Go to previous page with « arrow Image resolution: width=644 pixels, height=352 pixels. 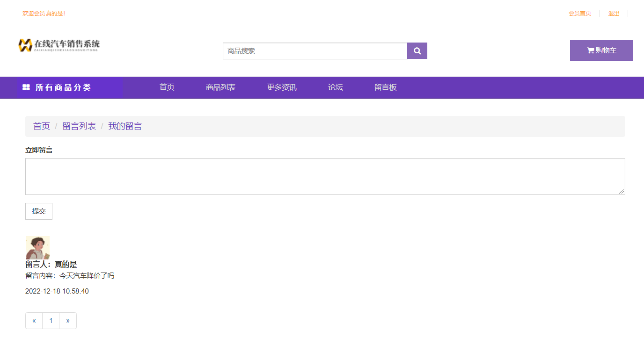tap(34, 321)
